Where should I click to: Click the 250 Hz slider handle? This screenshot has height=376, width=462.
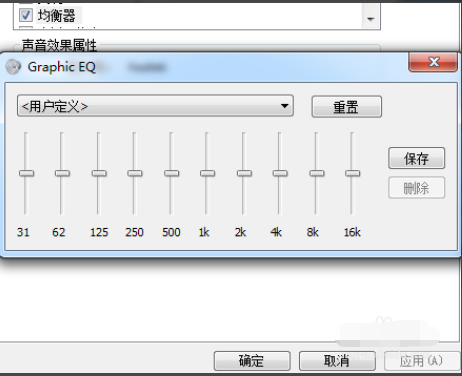pos(135,173)
